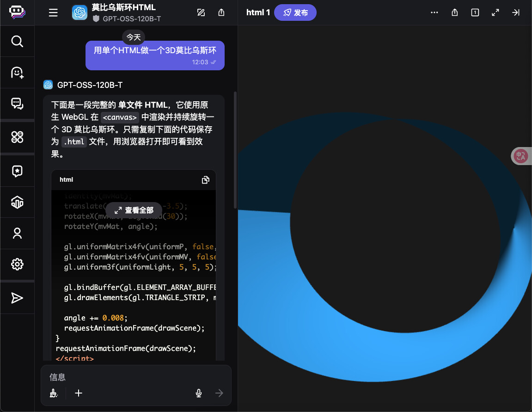Click the GPT-OSS-120B-T bot avatar in header

click(80, 12)
